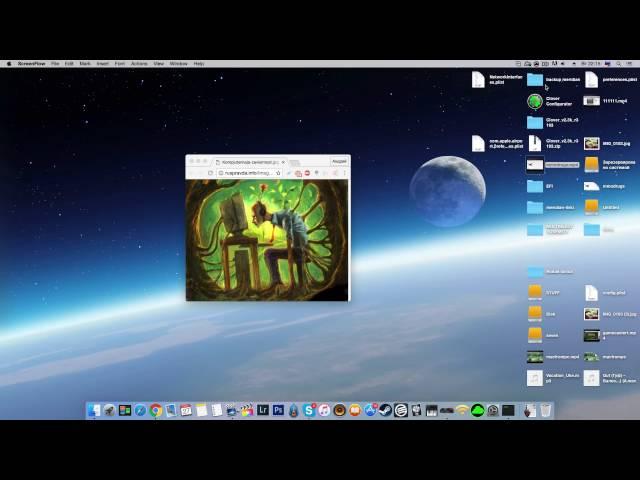640x480 pixels.
Task: Click Chrome reload page button
Action: point(210,173)
